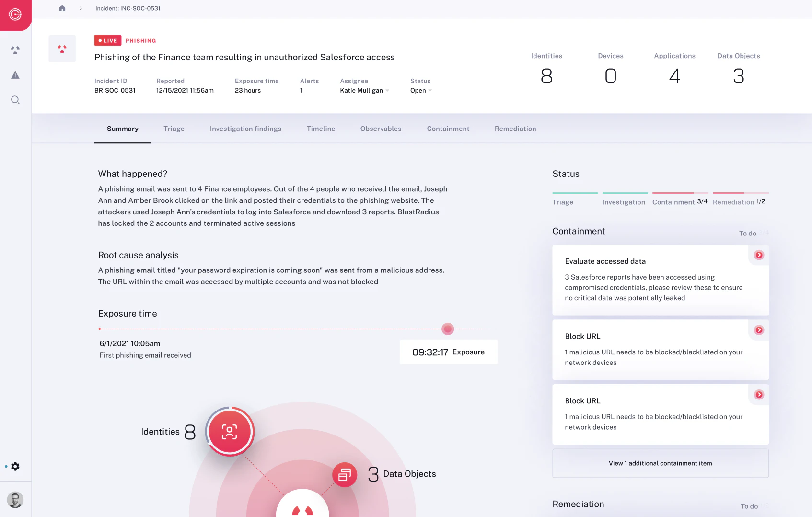Open the first Block URL task arrow

tap(759, 330)
